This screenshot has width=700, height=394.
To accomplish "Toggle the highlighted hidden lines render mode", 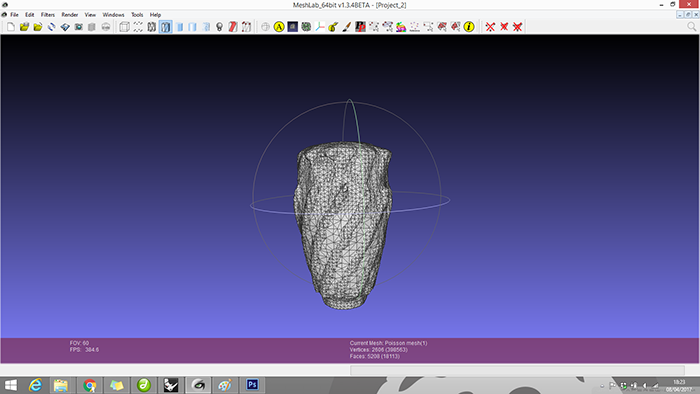I will (x=165, y=27).
